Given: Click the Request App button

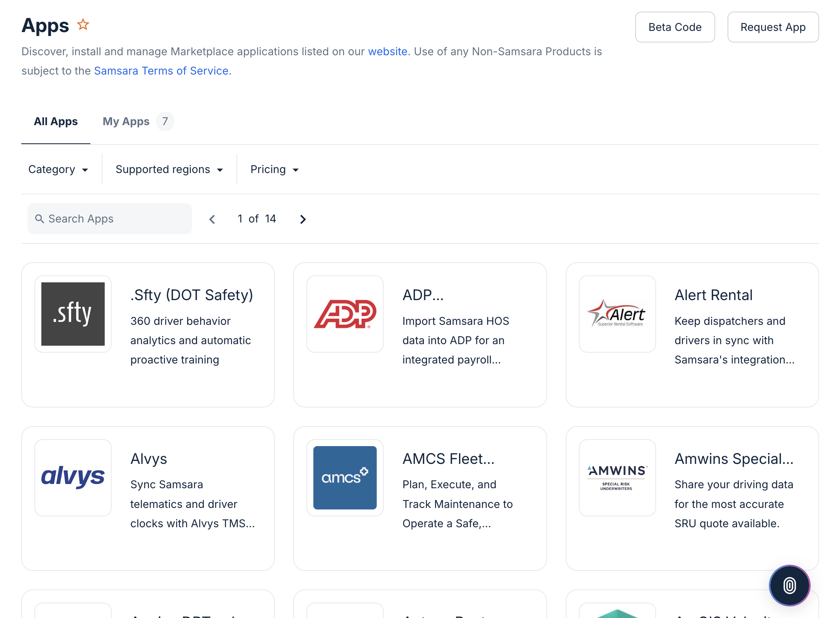Looking at the screenshot, I should coord(773,27).
